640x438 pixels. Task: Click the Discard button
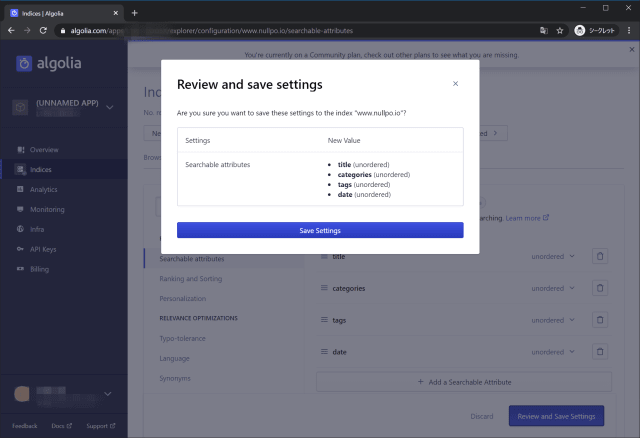482,416
